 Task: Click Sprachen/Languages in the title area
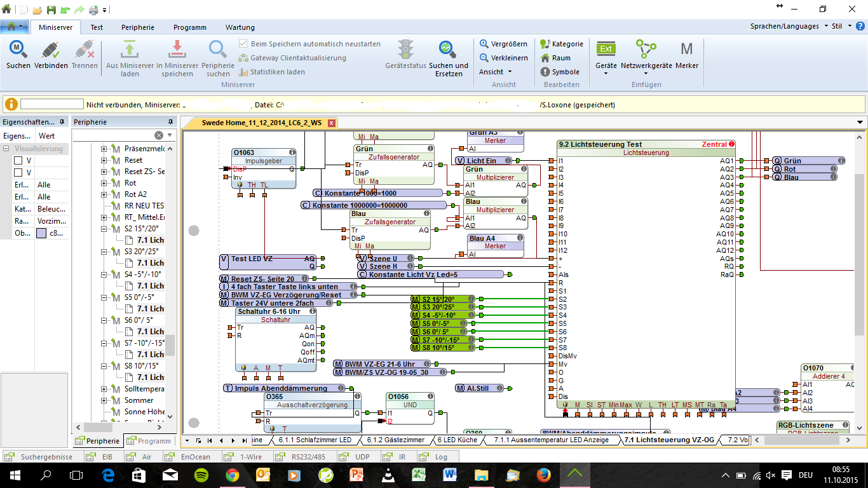[784, 26]
